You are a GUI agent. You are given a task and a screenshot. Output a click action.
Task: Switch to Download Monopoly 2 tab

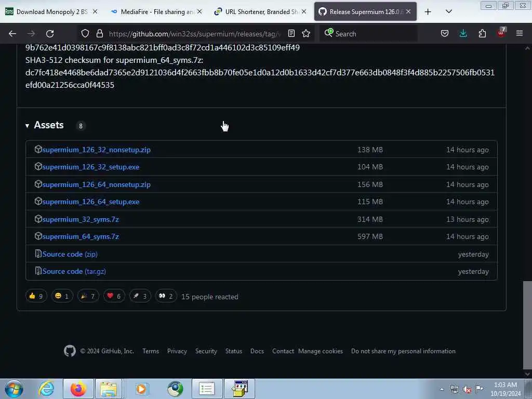pos(51,12)
